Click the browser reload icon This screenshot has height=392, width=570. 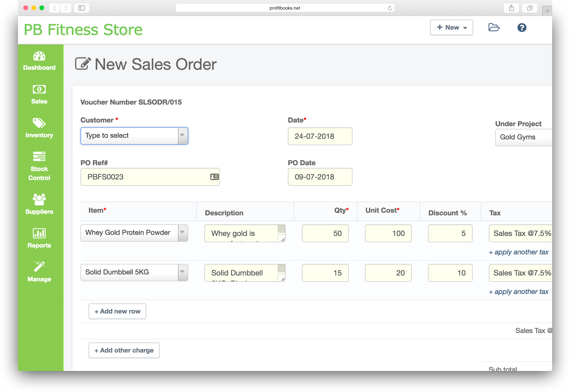pos(390,8)
